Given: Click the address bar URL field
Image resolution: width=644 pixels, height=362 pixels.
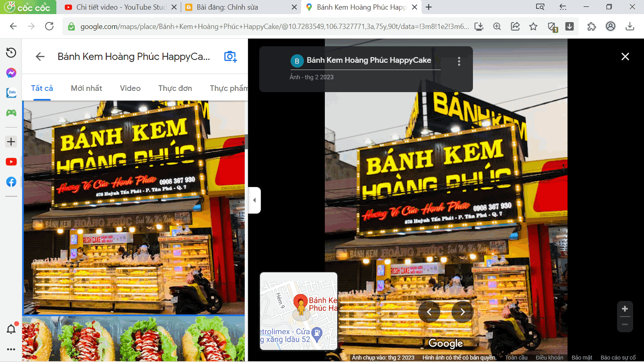Looking at the screenshot, I should tap(275, 27).
